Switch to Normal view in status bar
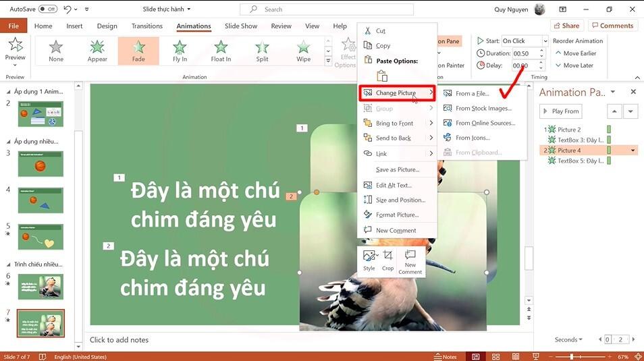 pos(476,356)
